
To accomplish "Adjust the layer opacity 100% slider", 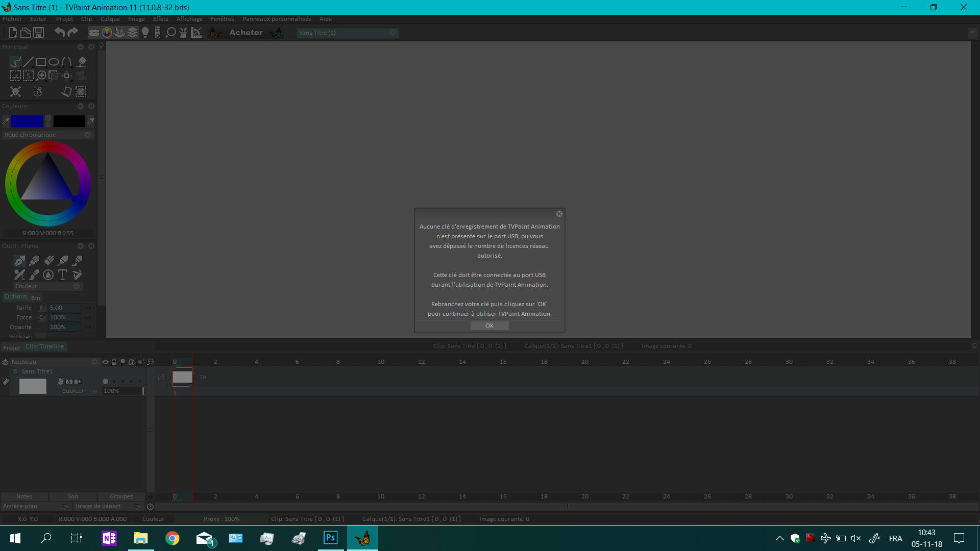I will pyautogui.click(x=123, y=391).
